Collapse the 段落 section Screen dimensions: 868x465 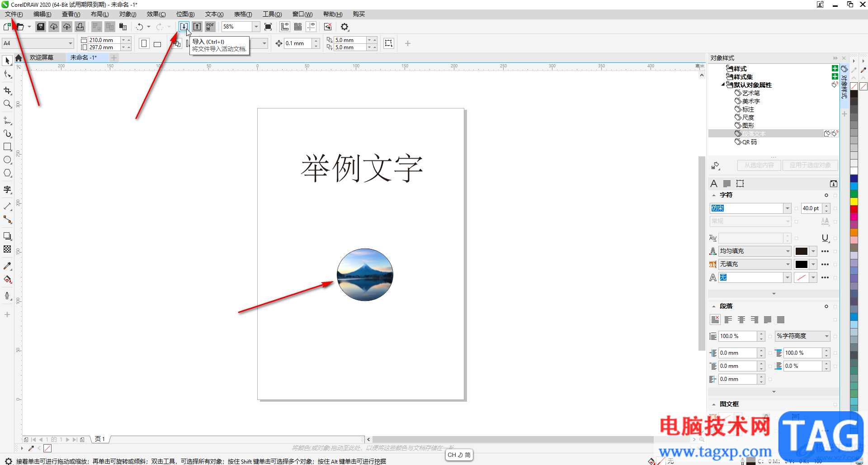pyautogui.click(x=714, y=306)
